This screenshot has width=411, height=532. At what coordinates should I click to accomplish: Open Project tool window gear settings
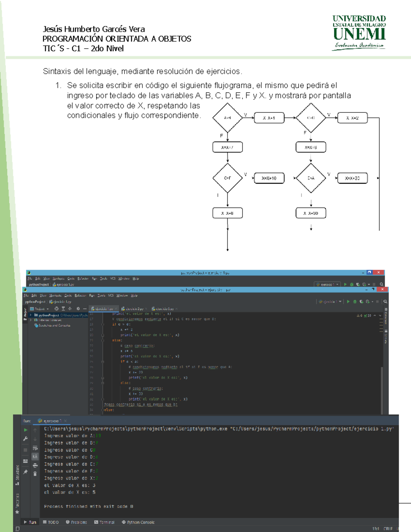pyautogui.click(x=78, y=309)
